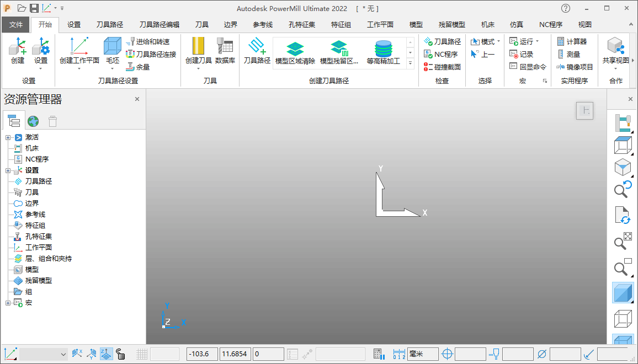Open the 计算器 calculator utility
This screenshot has width=638, height=364.
[x=572, y=41]
